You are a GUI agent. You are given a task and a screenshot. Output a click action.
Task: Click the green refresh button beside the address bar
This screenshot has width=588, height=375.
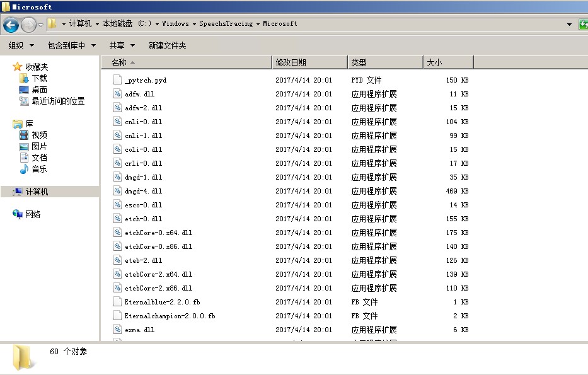584,25
